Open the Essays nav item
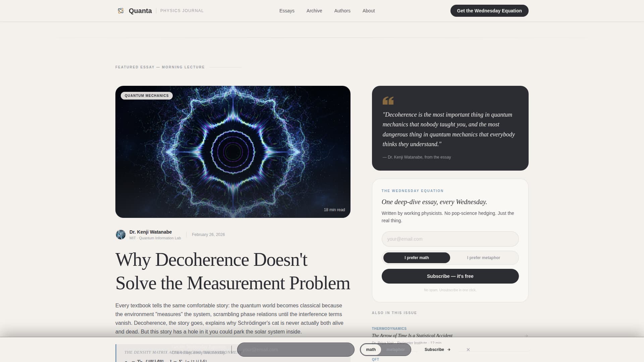This screenshot has width=644, height=362. point(287,11)
